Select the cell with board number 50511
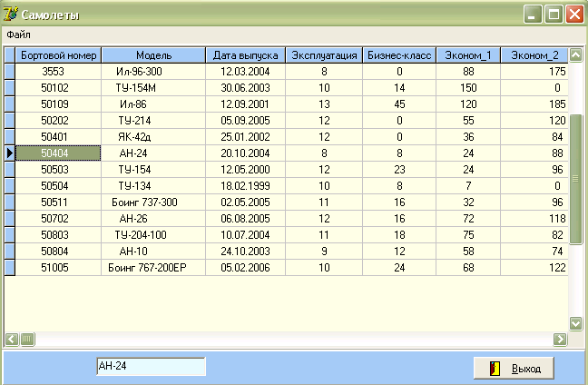The image size is (588, 385). coord(58,202)
